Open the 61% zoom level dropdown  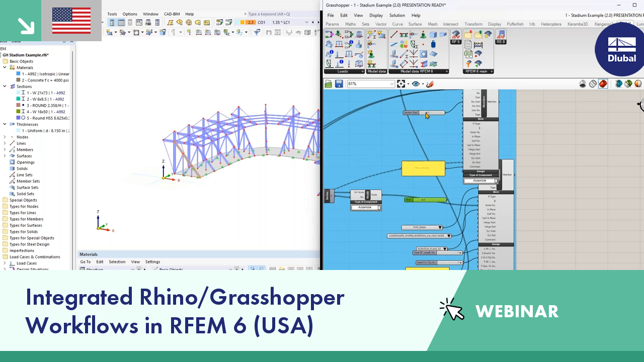pyautogui.click(x=391, y=83)
